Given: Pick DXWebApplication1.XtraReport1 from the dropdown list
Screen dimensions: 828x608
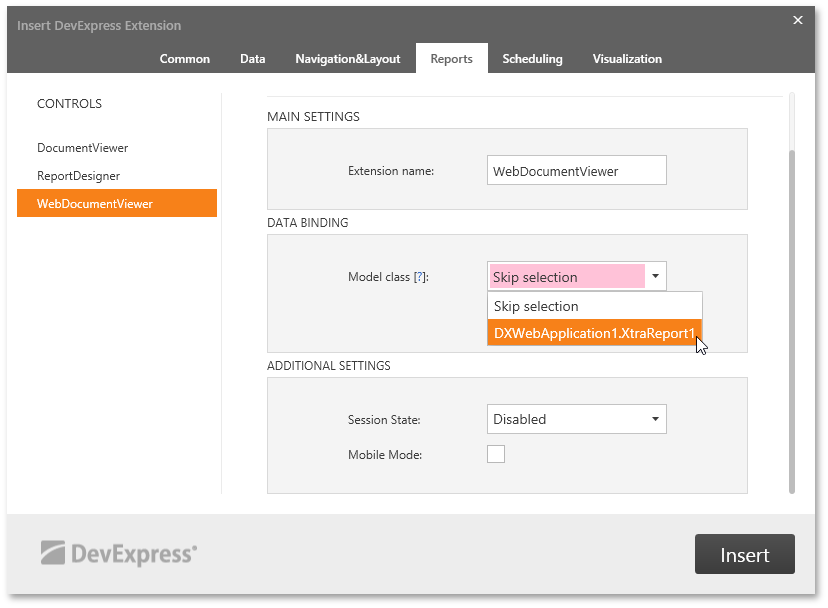Looking at the screenshot, I should [594, 333].
